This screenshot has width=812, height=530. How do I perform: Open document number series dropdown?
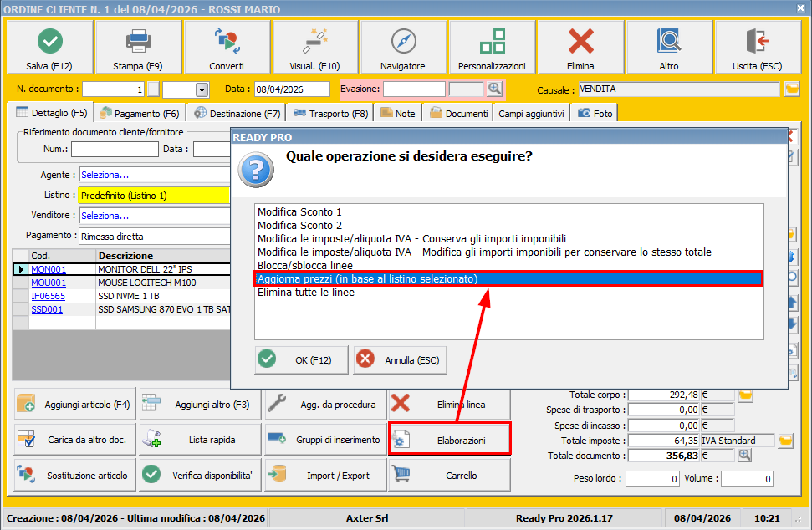click(202, 89)
